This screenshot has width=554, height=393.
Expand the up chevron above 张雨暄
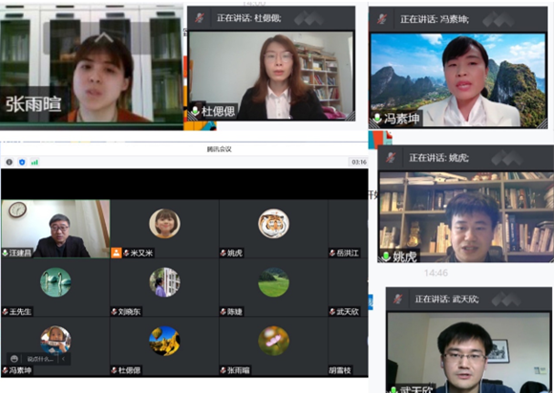(104, 37)
